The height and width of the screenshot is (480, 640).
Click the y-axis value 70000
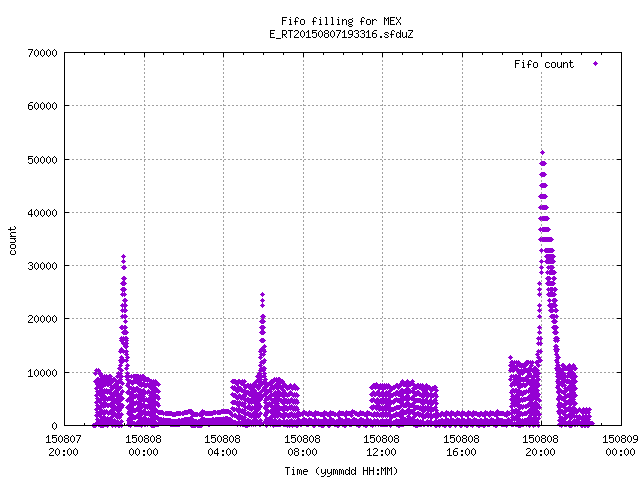42,53
